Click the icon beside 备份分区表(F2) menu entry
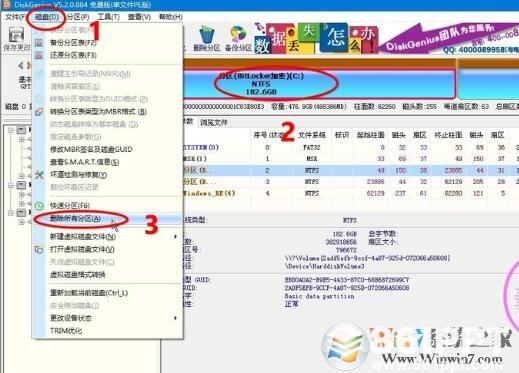 39,43
